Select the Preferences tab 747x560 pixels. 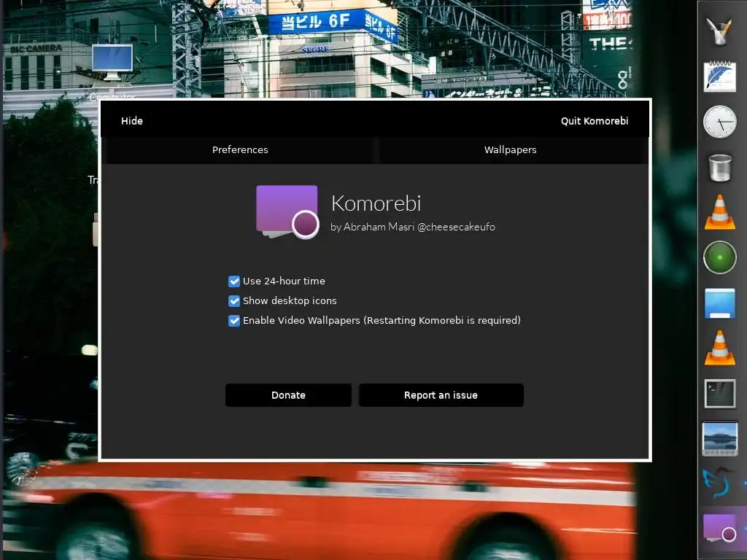[x=240, y=150]
